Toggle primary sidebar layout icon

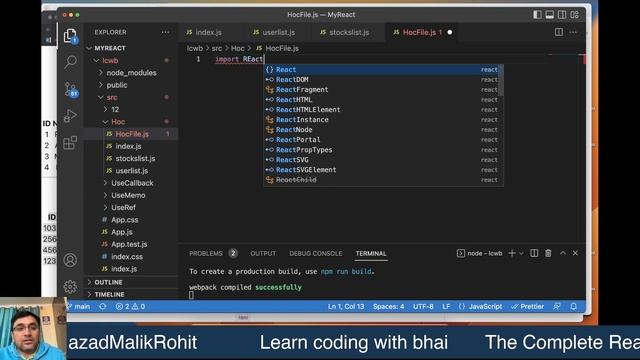point(538,15)
